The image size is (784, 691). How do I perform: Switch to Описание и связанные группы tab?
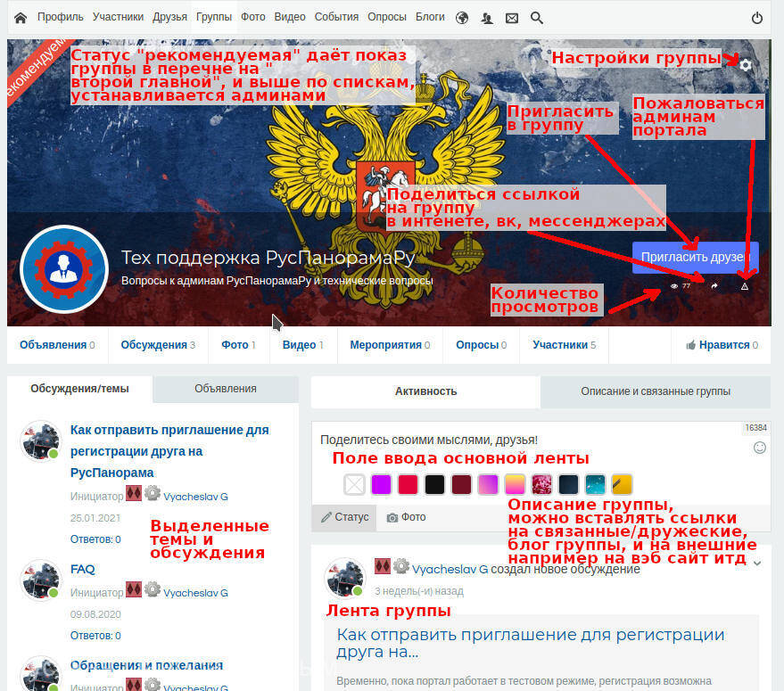click(656, 391)
